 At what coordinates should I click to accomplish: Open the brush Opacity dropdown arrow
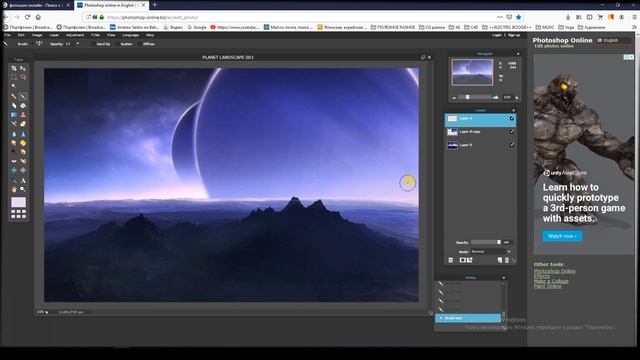point(78,44)
